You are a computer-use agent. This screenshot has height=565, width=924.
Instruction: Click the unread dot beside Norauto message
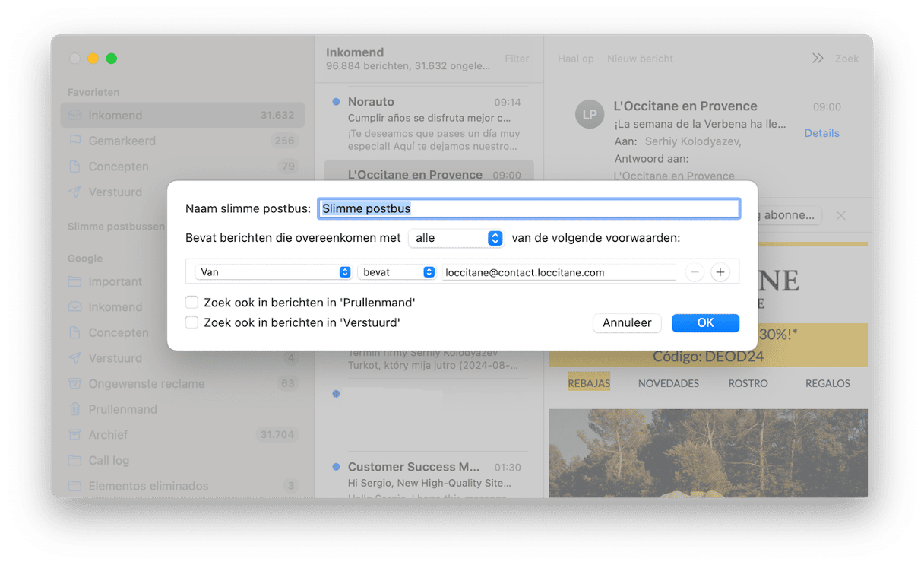click(336, 101)
